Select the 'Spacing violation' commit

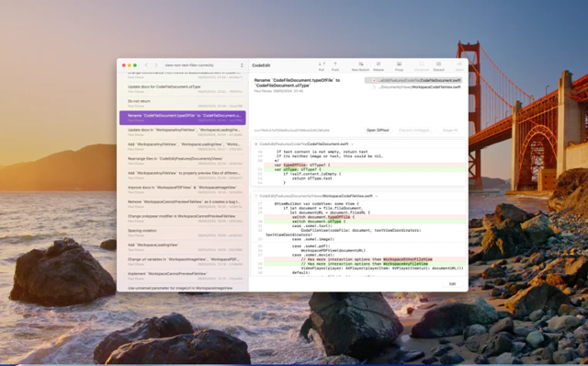click(x=183, y=233)
